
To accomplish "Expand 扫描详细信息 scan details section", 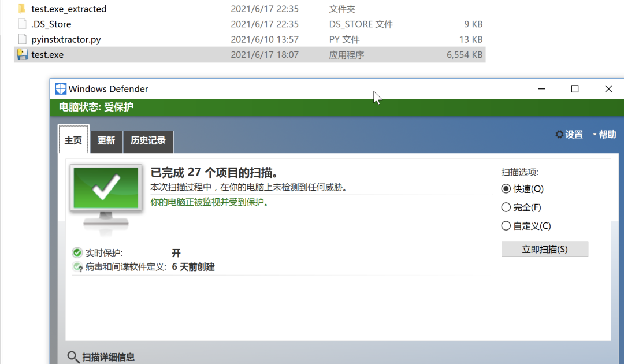I will (108, 357).
